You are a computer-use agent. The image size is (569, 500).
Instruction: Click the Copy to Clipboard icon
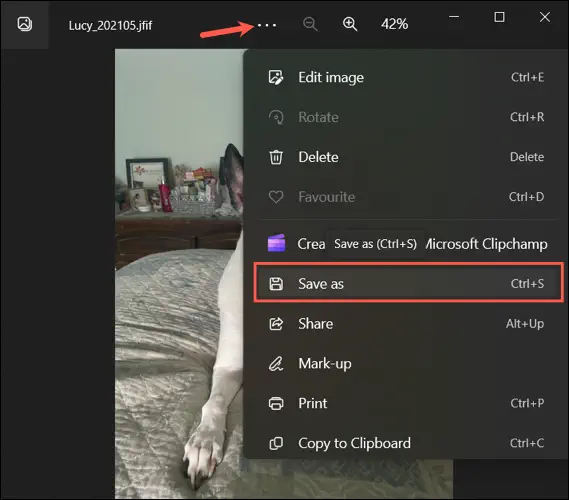(276, 443)
